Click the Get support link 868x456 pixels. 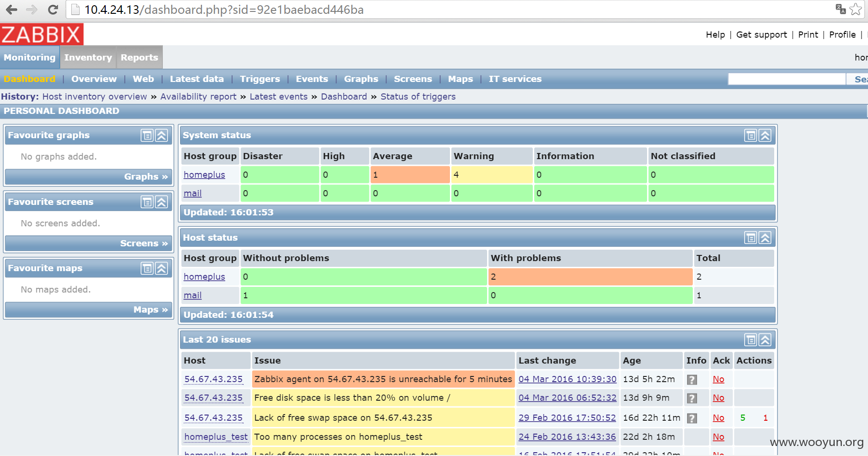761,35
